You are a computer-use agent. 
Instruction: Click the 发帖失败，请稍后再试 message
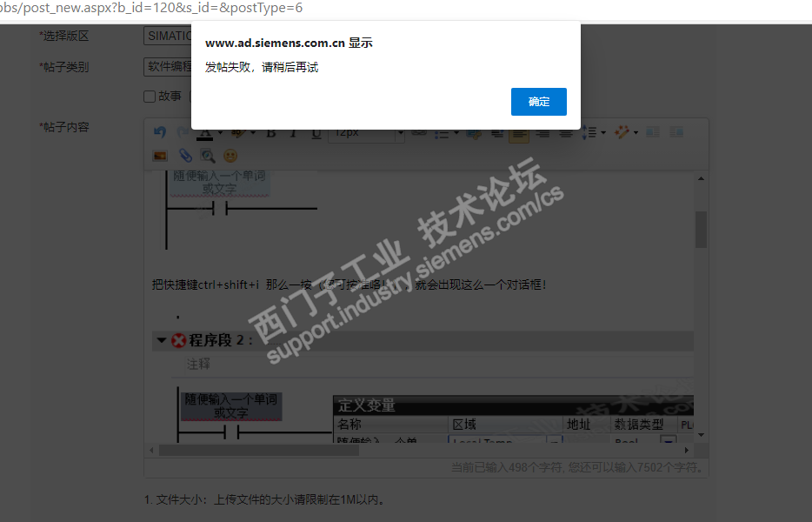tap(262, 67)
